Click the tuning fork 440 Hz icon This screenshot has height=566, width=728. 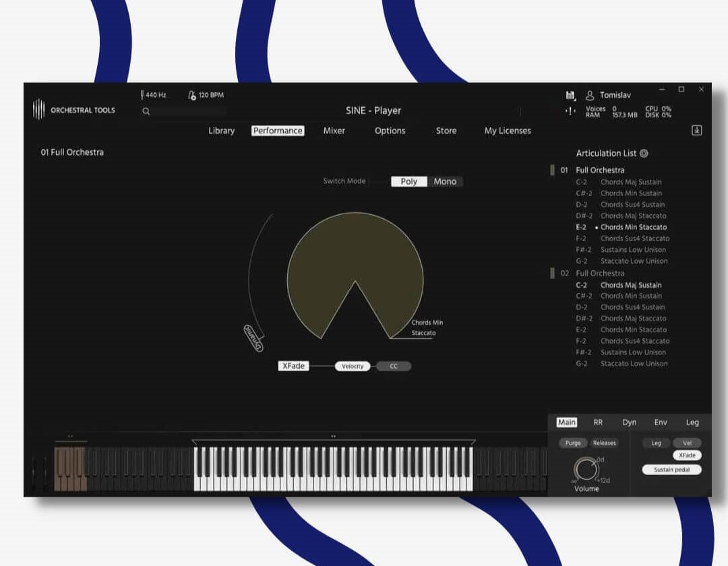142,95
